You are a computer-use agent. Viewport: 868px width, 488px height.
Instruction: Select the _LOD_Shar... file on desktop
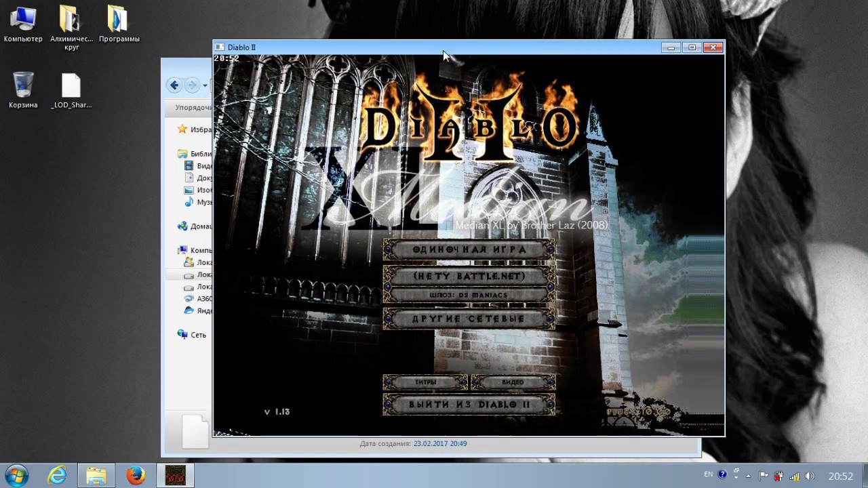71,90
